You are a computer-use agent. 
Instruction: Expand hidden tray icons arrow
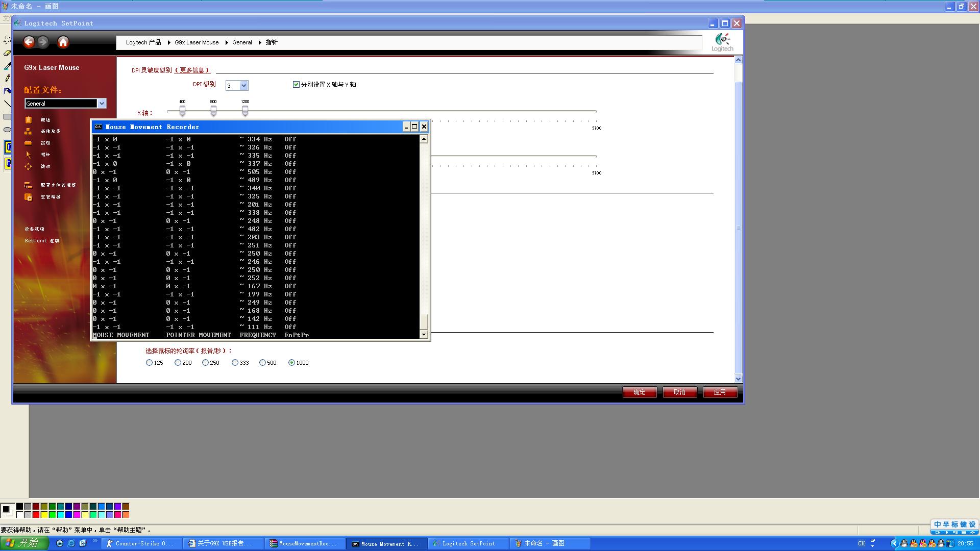click(x=894, y=544)
